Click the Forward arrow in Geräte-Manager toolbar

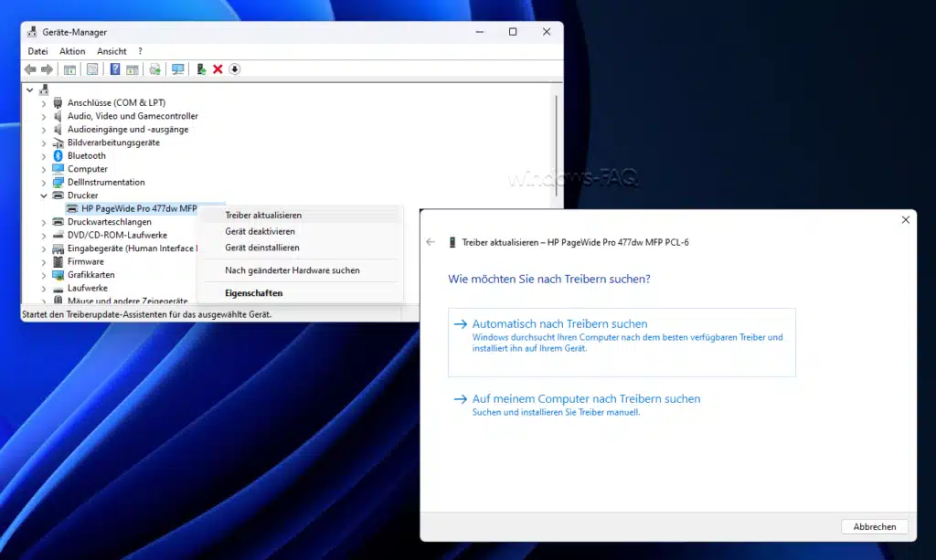pos(47,69)
